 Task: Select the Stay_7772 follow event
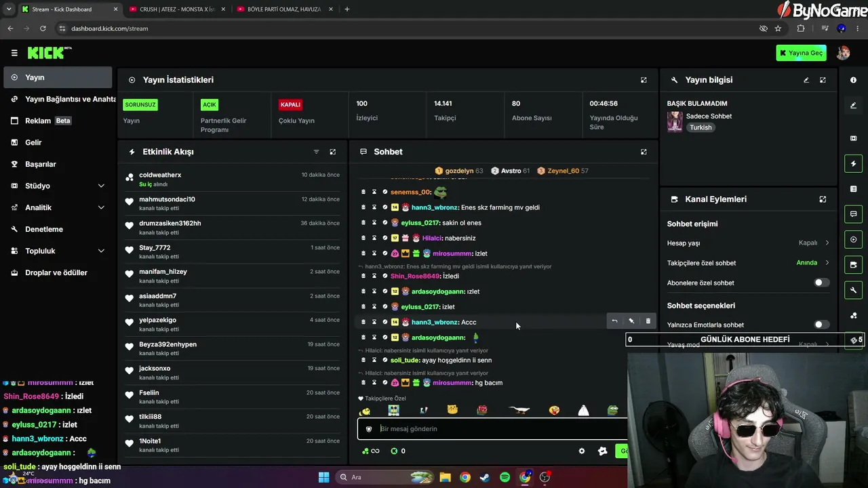click(x=233, y=251)
